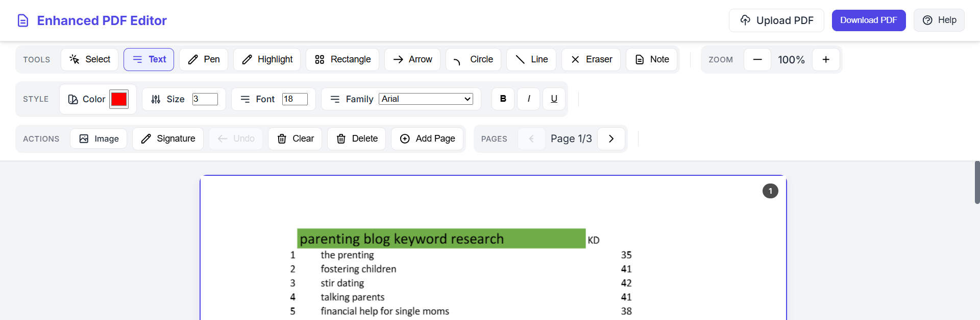The image size is (980, 320).
Task: Activate the Select tool
Action: 89,59
